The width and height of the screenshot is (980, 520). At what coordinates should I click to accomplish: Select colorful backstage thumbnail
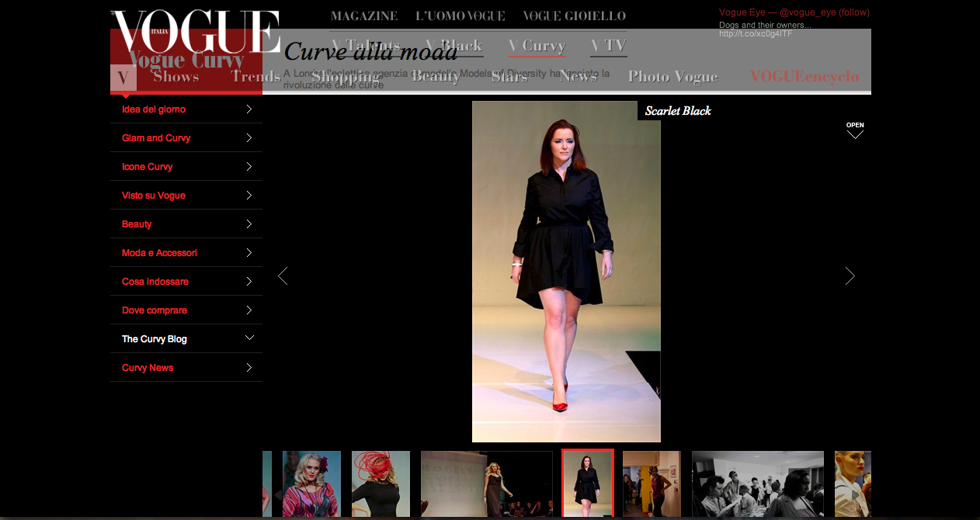click(x=652, y=484)
